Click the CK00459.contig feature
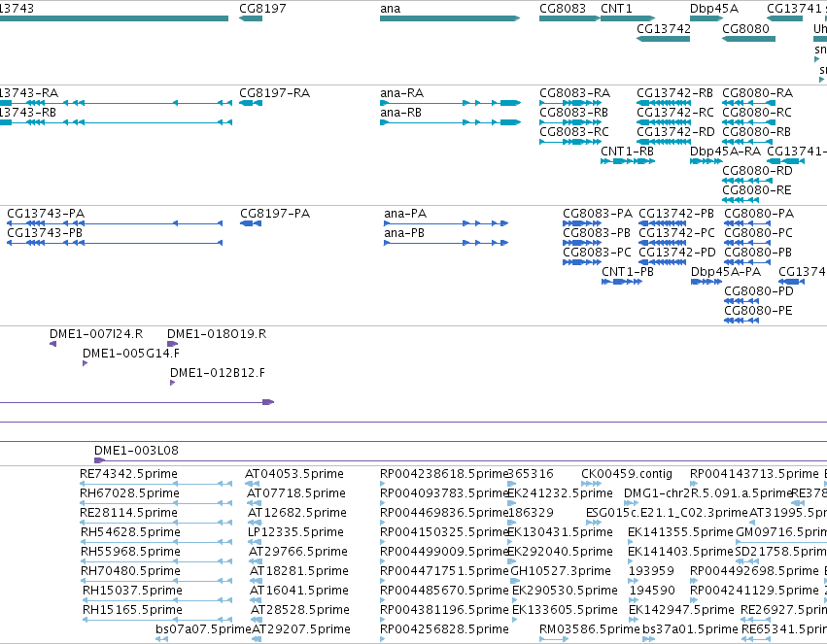 [x=591, y=484]
